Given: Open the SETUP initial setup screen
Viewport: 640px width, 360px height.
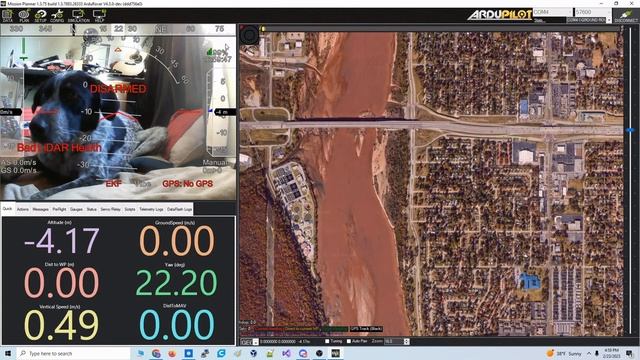Looking at the screenshot, I should [40, 16].
